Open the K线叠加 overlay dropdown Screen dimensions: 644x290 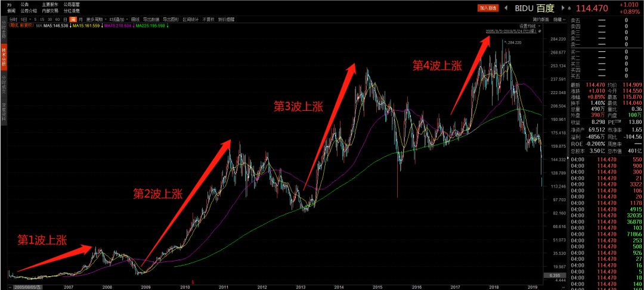[x=119, y=19]
